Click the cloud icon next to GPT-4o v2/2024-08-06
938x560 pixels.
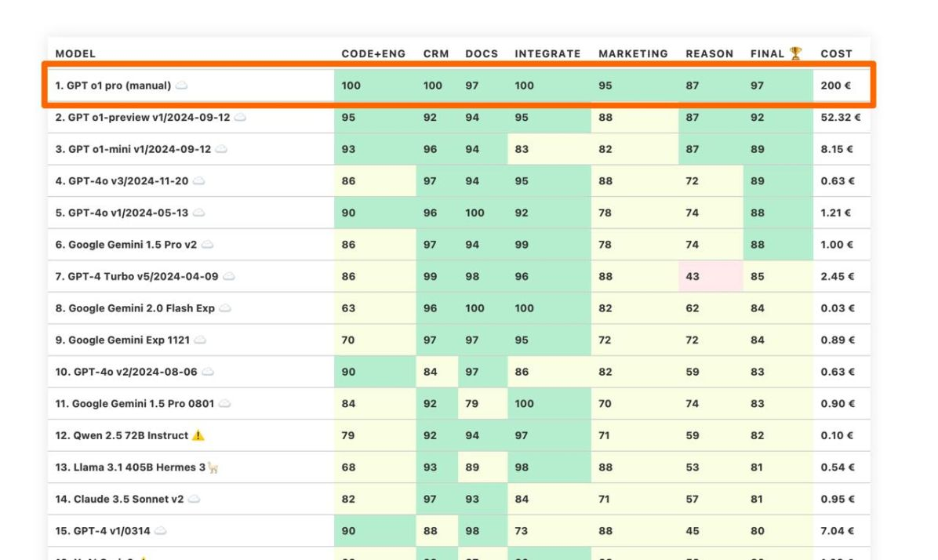(208, 372)
